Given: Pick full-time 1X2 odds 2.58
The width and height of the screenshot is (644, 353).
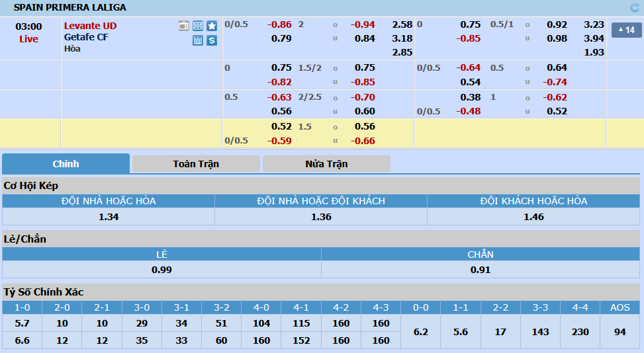Looking at the screenshot, I should click(402, 24).
